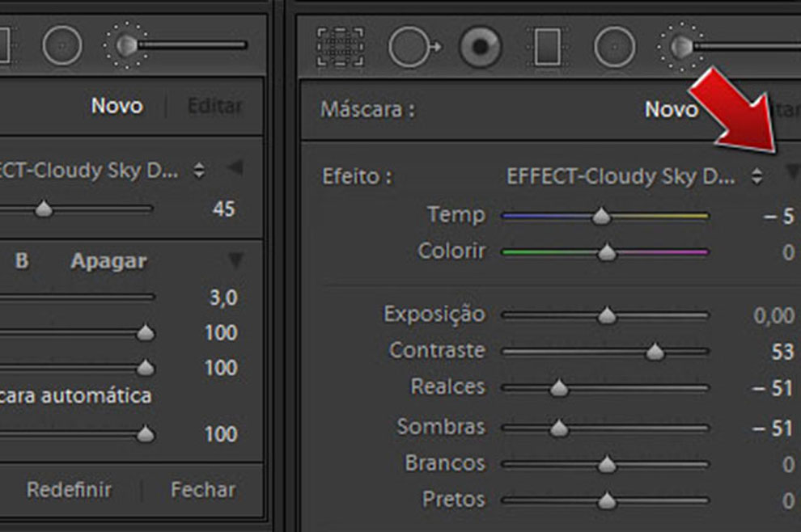This screenshot has width=801, height=532.
Task: Select Adjustment Brush icon in right panel
Action: click(x=680, y=47)
